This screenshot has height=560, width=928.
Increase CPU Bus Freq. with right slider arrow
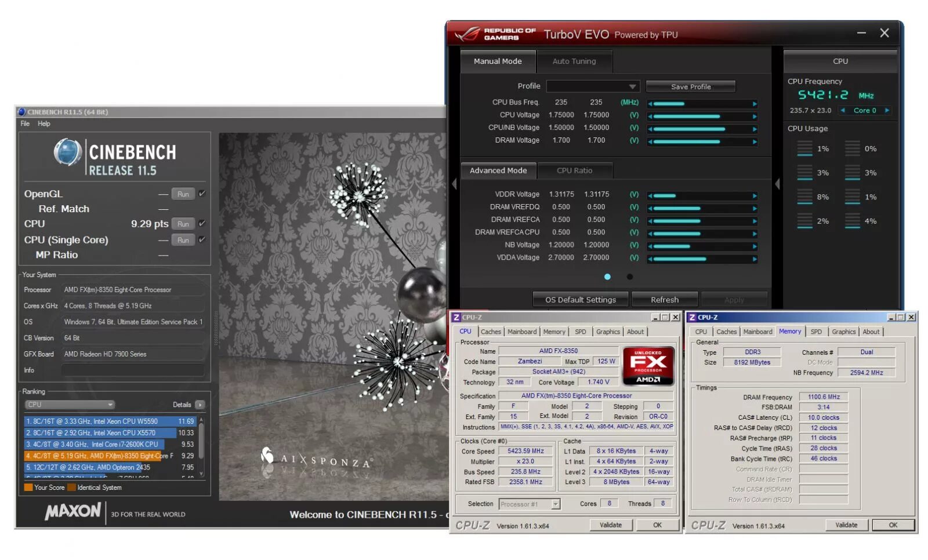pos(754,104)
